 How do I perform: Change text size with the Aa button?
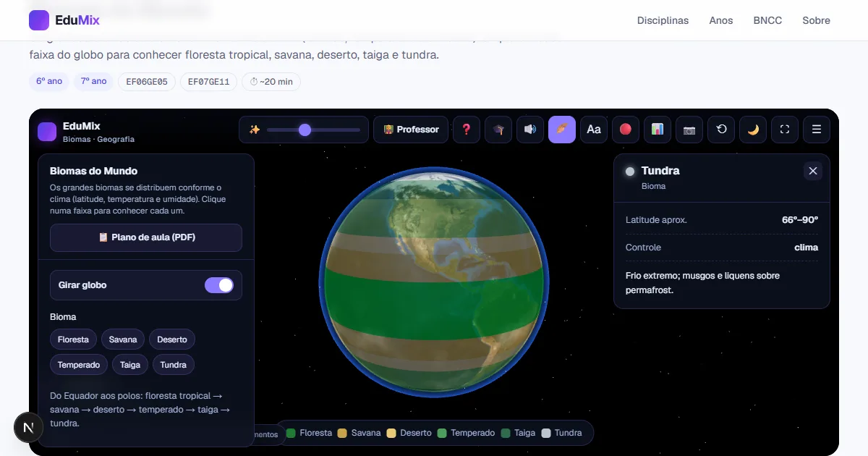[x=594, y=130]
